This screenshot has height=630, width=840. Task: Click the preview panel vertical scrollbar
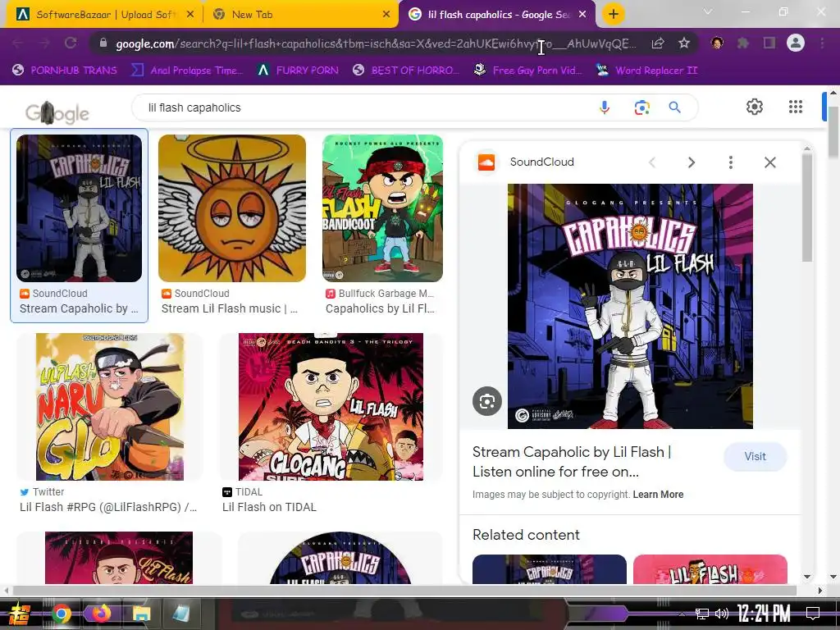coord(807,206)
